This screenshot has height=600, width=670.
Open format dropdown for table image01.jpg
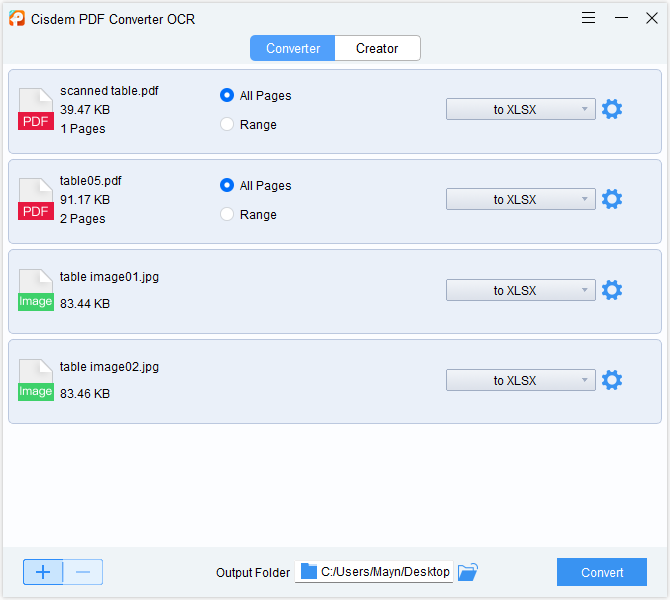point(520,290)
